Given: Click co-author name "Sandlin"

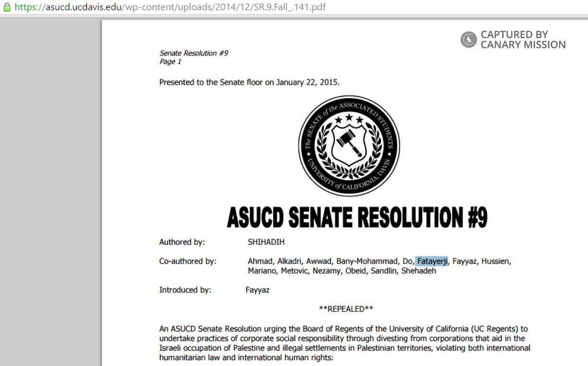Looking at the screenshot, I should tap(385, 271).
